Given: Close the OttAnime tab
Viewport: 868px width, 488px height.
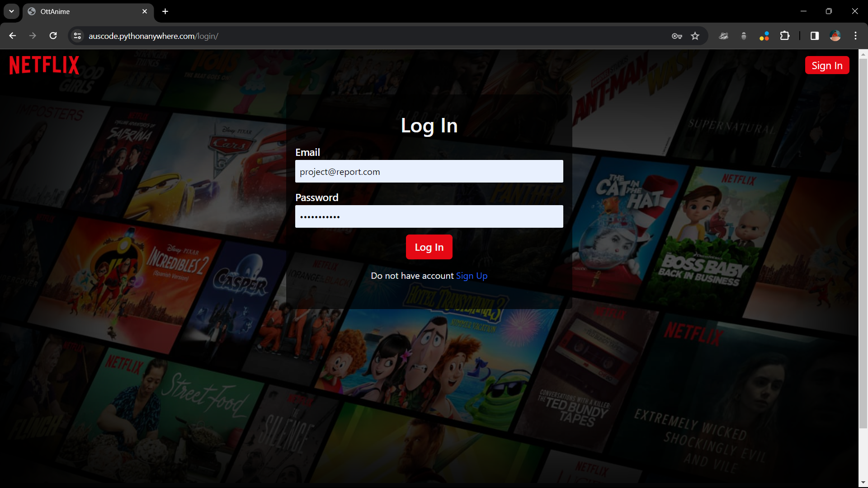Looking at the screenshot, I should coord(145,11).
